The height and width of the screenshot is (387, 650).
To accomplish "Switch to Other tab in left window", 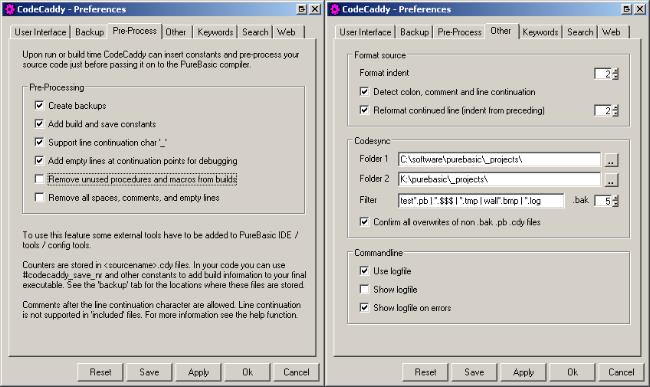I will coord(176,32).
